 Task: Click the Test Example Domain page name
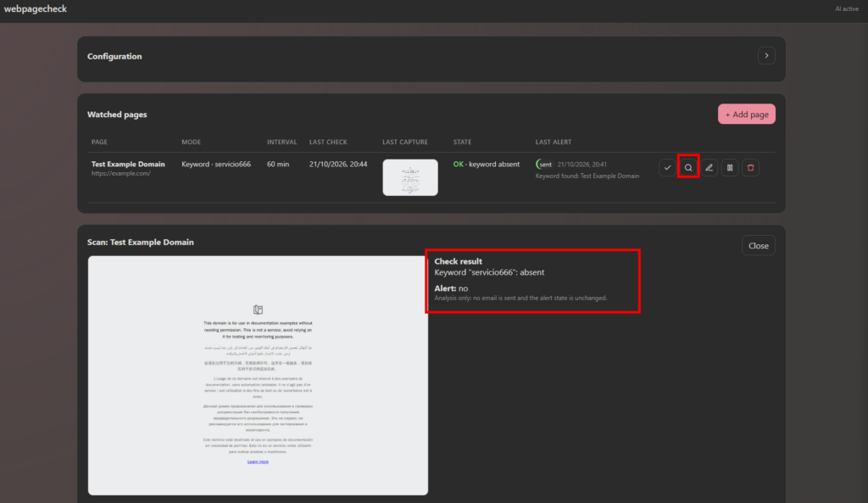click(x=128, y=164)
